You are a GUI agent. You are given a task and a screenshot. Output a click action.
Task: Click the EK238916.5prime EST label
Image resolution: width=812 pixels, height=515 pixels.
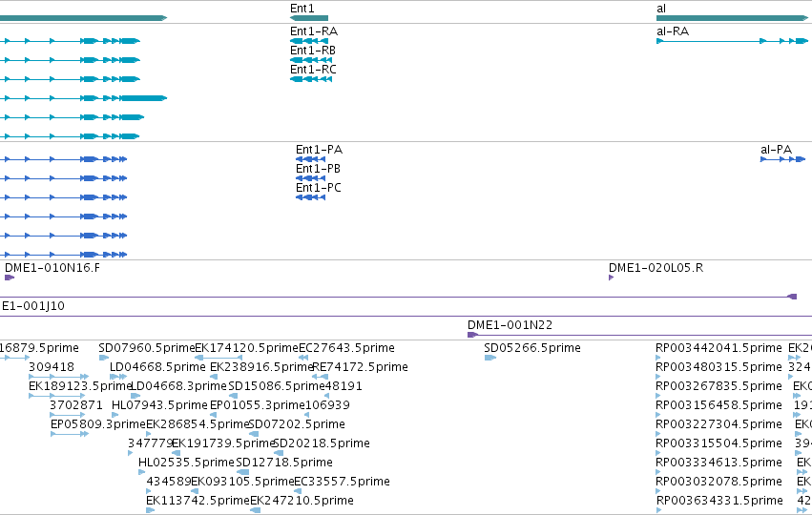261,367
